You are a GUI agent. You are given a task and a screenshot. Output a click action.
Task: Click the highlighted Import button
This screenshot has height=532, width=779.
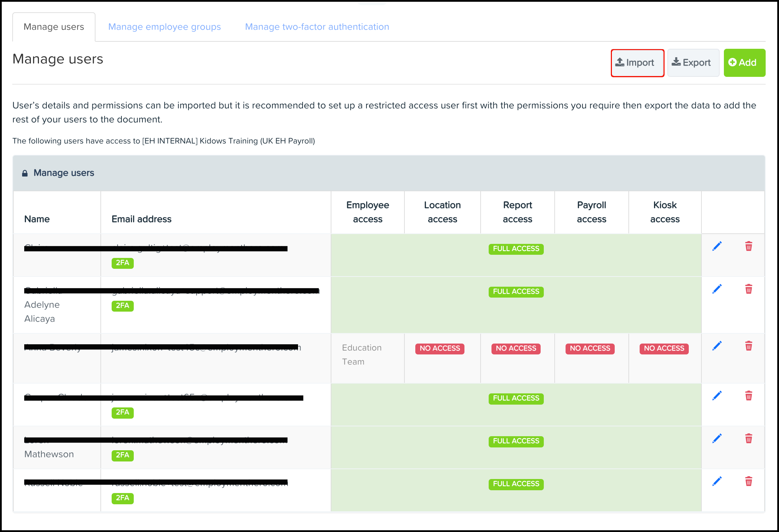(637, 63)
